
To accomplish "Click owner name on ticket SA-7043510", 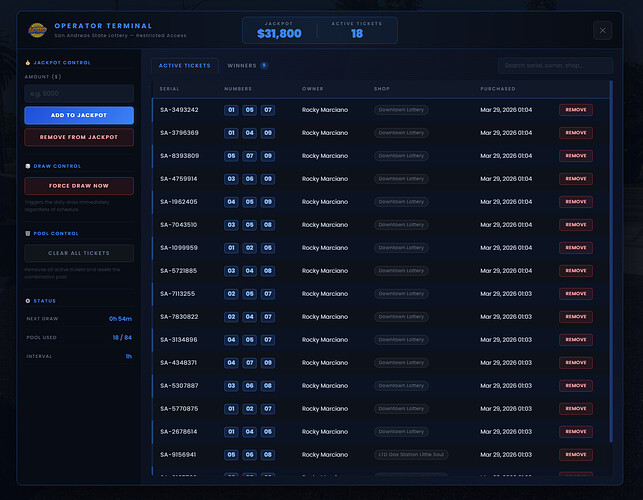I will [325, 225].
